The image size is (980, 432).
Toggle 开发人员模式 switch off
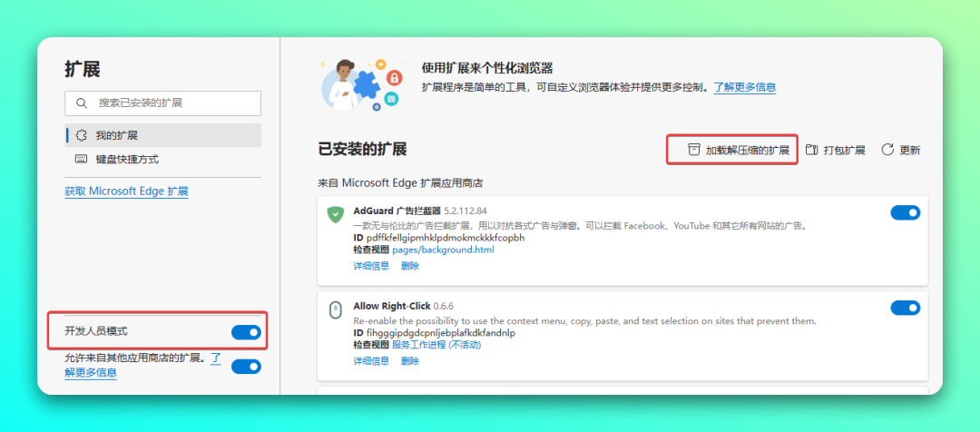tap(246, 332)
